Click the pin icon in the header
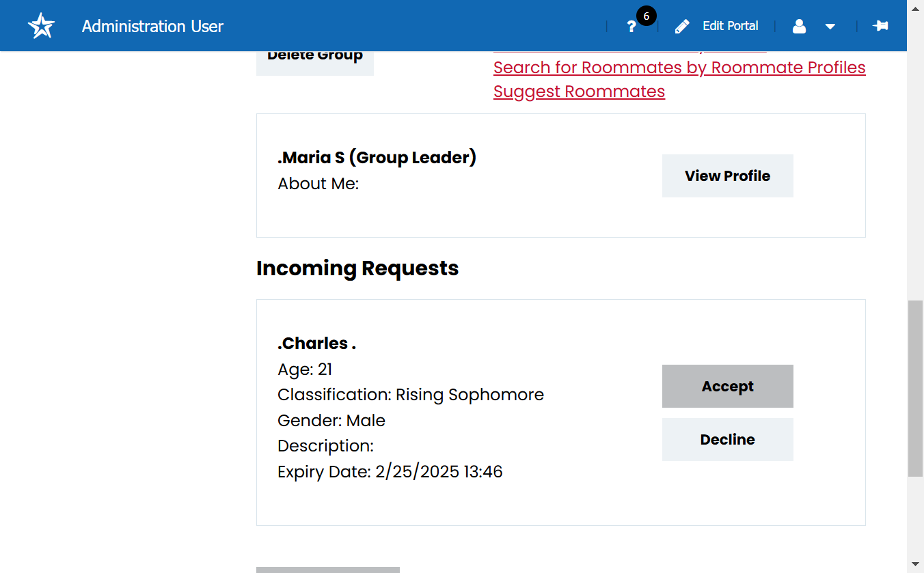This screenshot has width=924, height=573. [x=880, y=26]
